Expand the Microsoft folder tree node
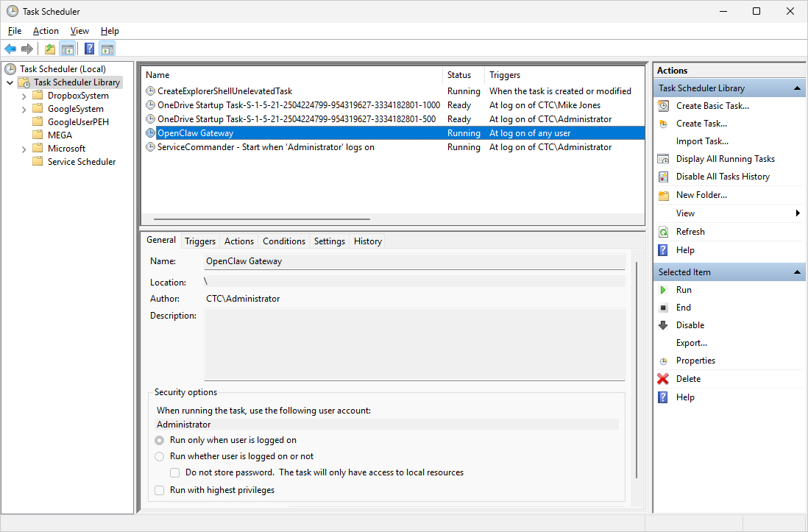This screenshot has width=808, height=532. [x=24, y=149]
